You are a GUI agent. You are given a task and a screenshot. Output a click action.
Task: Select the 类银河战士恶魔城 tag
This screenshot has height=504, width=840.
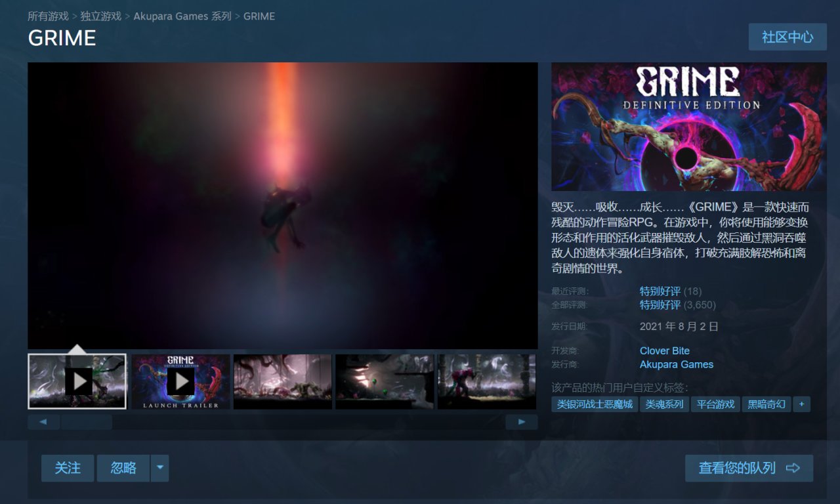tap(595, 404)
